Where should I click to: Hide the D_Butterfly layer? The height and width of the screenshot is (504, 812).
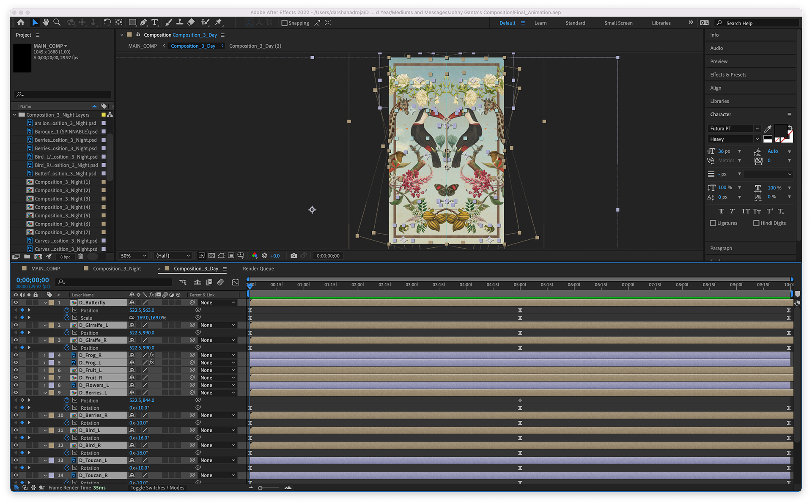pyautogui.click(x=16, y=303)
